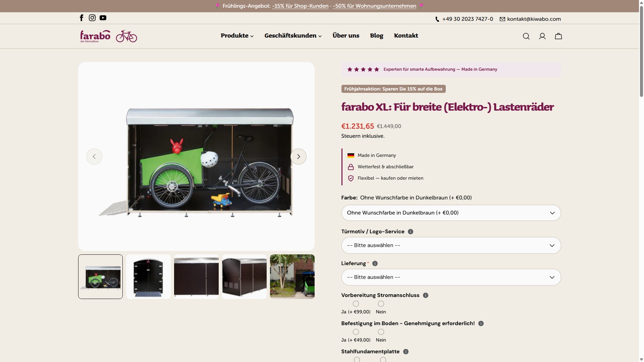Image resolution: width=644 pixels, height=362 pixels.
Task: Click the -15% für Shop-Kunden link
Action: point(300,6)
